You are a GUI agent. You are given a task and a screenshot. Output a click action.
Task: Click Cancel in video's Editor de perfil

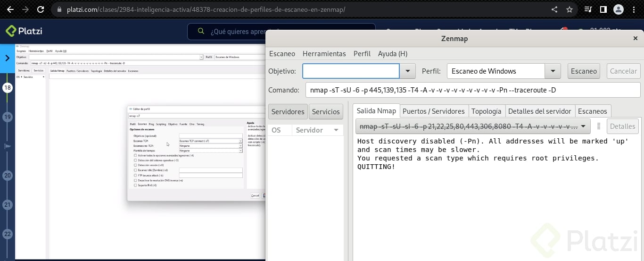coord(255,195)
